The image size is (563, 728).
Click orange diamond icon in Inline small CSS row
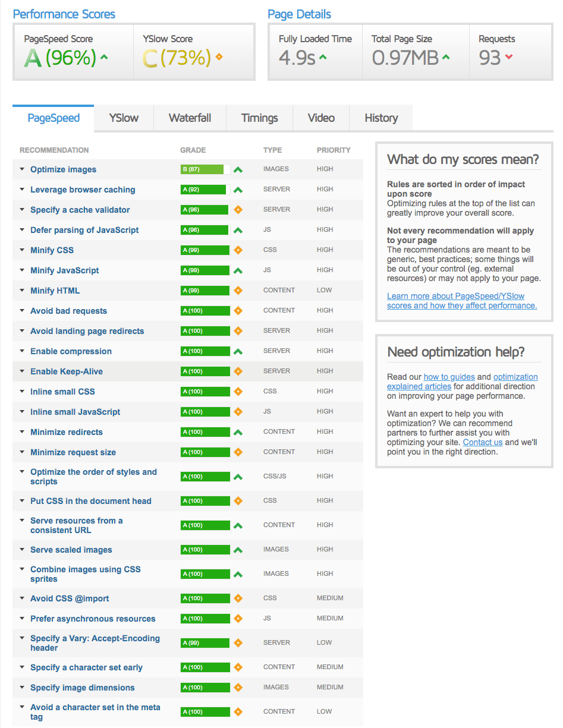coord(238,392)
